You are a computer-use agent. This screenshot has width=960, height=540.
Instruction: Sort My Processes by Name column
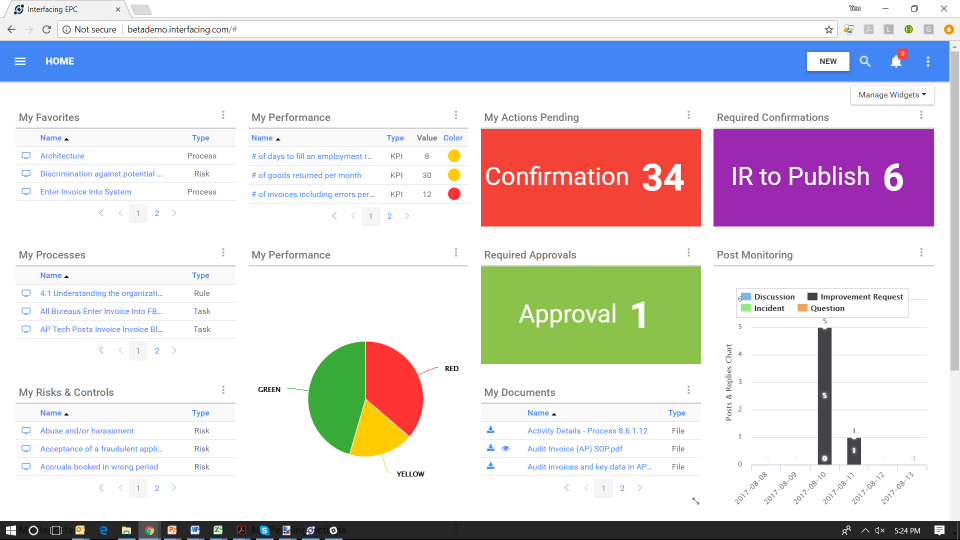pos(54,276)
